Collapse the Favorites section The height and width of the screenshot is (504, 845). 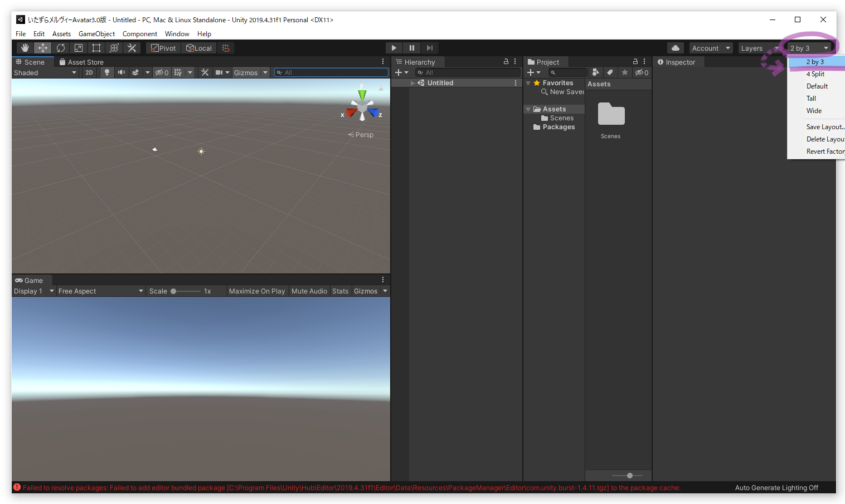[528, 83]
